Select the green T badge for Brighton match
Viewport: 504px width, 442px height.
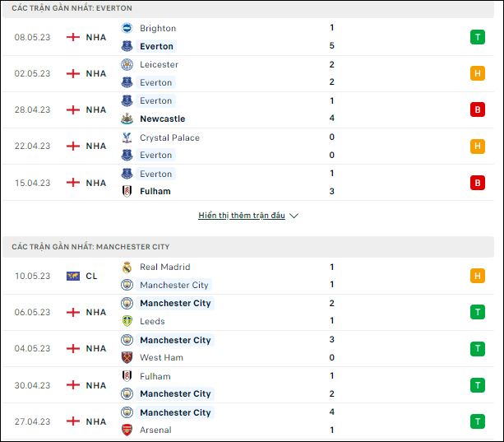478,37
